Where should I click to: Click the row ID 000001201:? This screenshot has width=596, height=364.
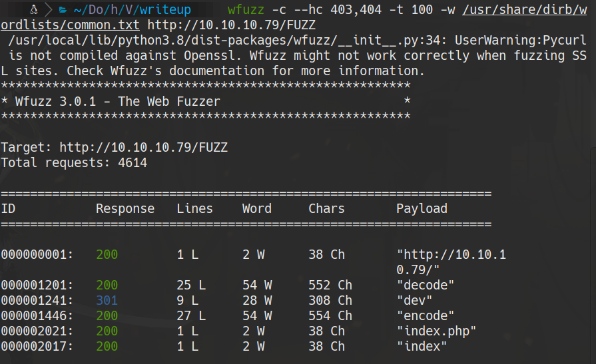click(37, 285)
